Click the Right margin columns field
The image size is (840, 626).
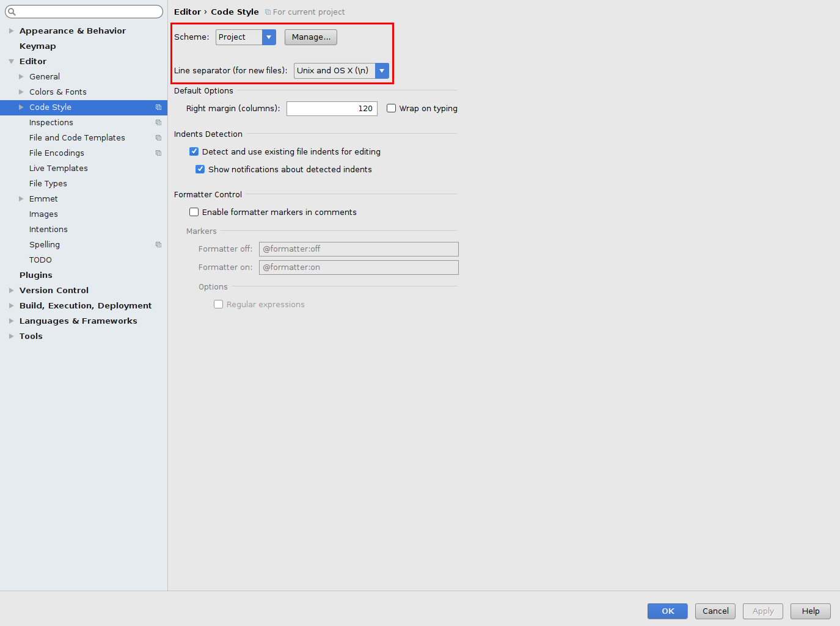click(x=332, y=109)
